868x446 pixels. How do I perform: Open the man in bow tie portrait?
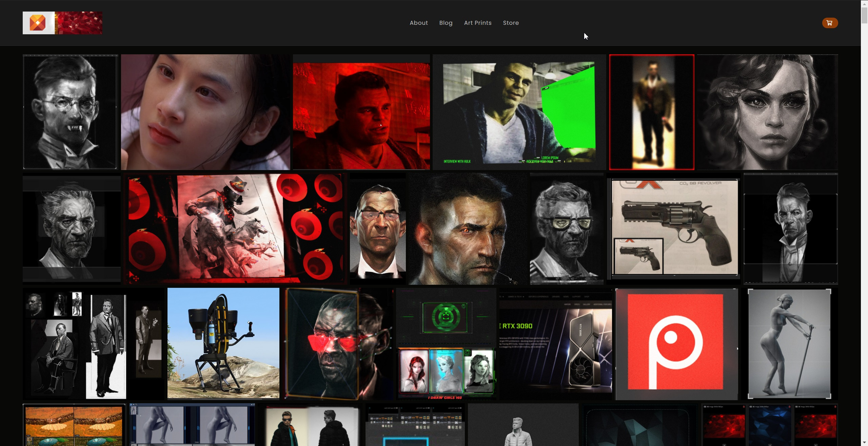coord(378,229)
